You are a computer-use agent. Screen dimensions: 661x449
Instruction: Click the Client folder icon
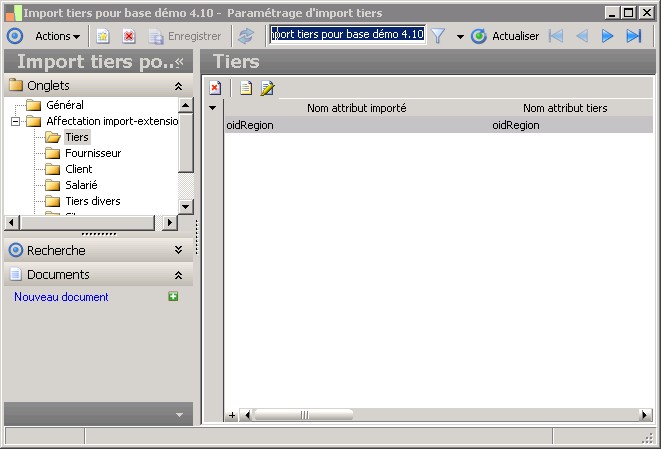53,169
